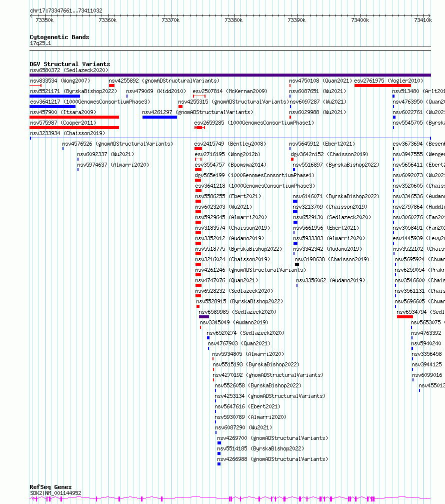The image size is (445, 504).
Task: Click the blue nsv4261297 variant bar
Action: point(159,117)
